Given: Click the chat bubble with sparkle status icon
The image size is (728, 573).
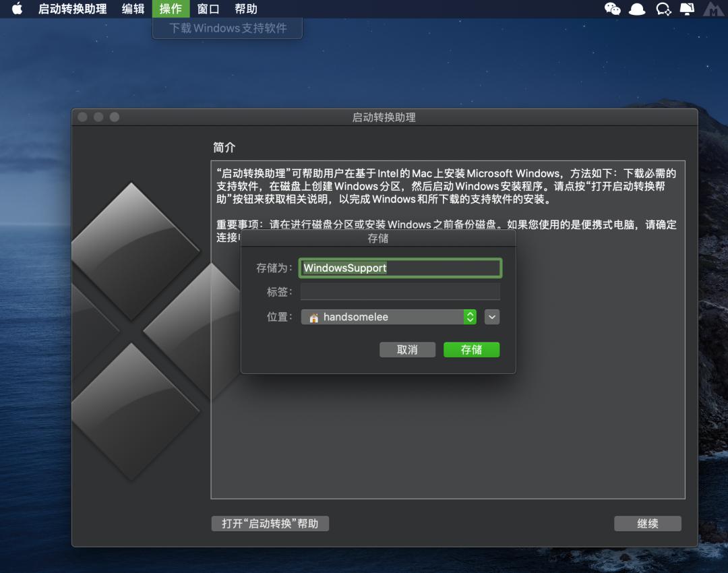Looking at the screenshot, I should coord(664,9).
